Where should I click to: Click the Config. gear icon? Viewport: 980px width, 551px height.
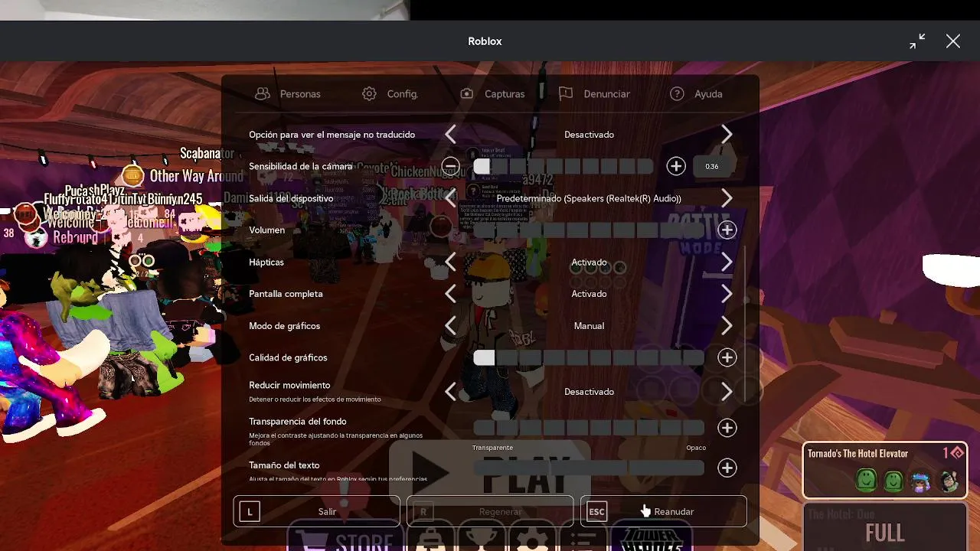pos(369,93)
